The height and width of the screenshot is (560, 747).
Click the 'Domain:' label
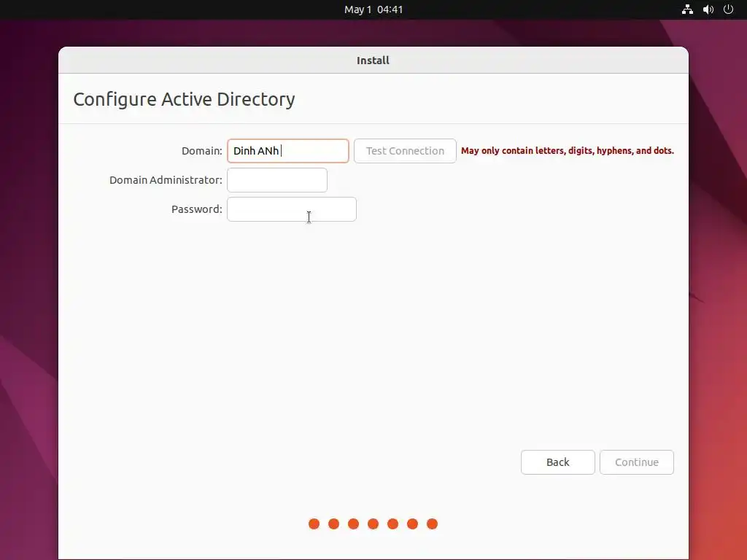pyautogui.click(x=202, y=151)
